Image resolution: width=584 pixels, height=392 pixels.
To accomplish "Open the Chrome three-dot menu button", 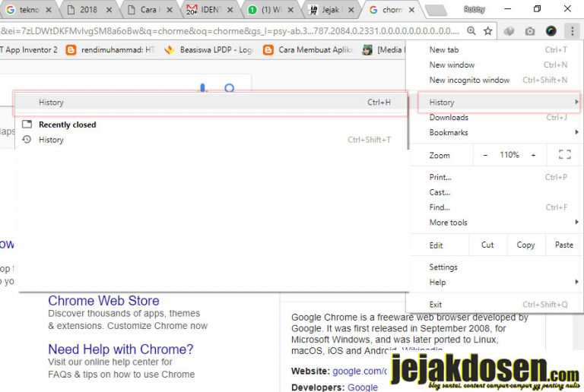I will (572, 31).
